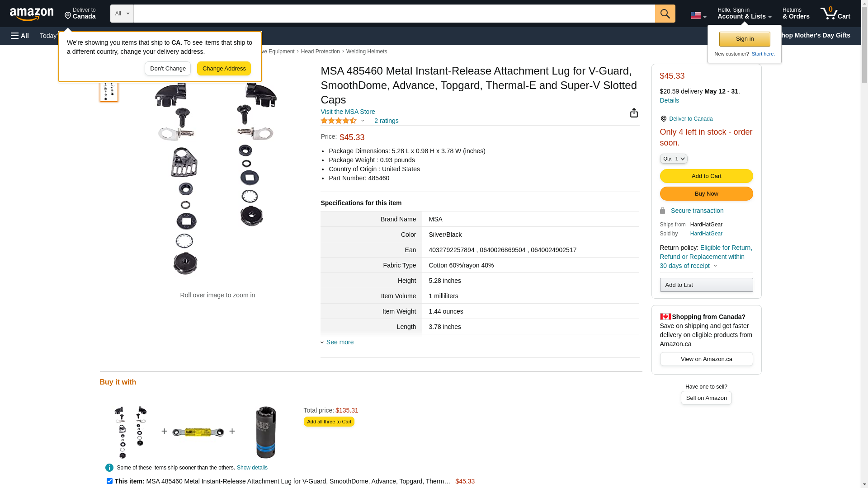Click the Deliver to Canada location icon

(x=663, y=119)
